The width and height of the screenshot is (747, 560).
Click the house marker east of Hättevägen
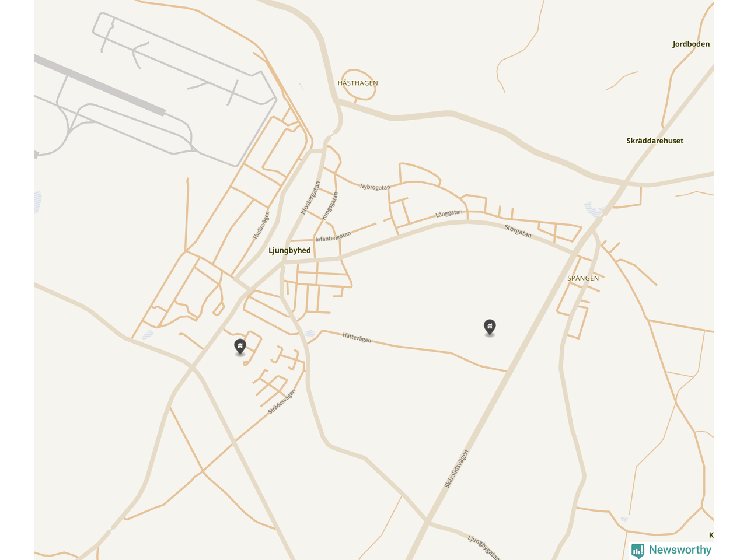point(490,327)
